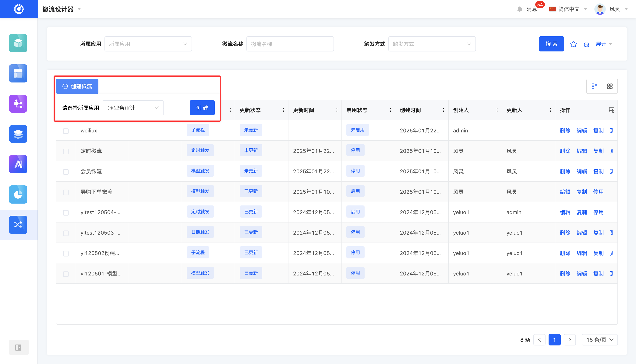
Task: Click the 微流名称 input field
Action: 290,44
